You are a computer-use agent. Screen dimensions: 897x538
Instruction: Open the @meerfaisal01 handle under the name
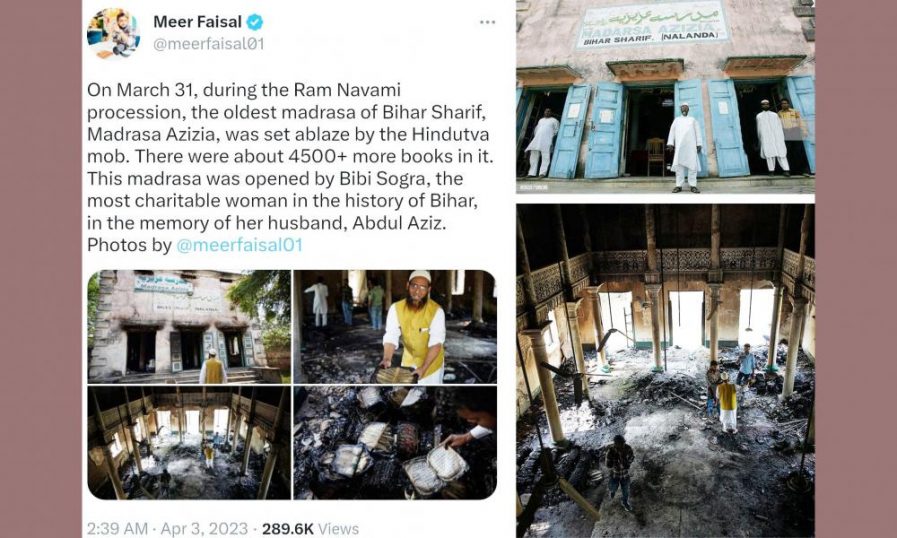[x=209, y=44]
